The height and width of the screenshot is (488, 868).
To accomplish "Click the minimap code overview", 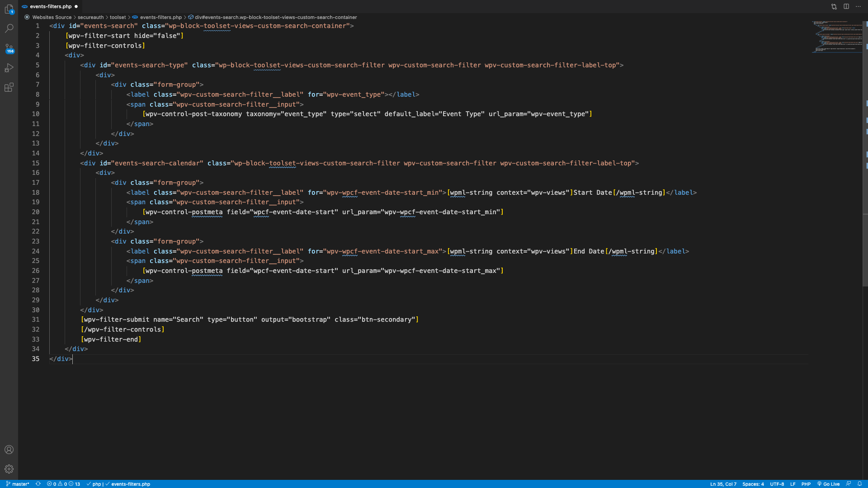I will point(837,37).
